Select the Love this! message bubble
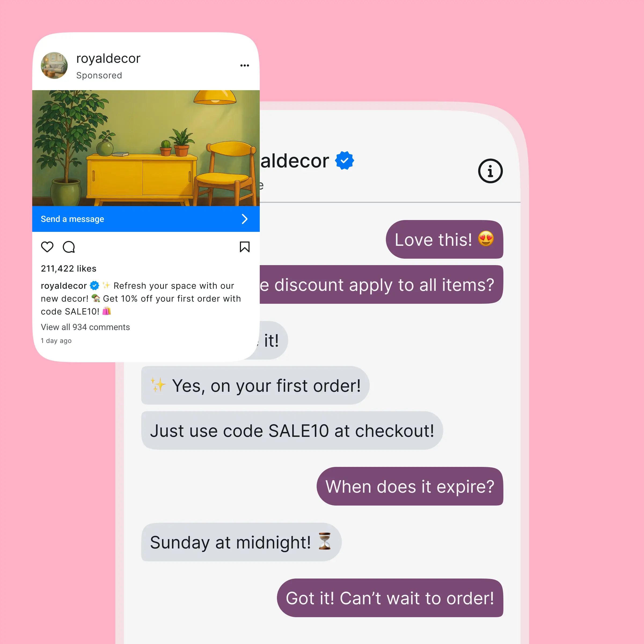 point(444,239)
